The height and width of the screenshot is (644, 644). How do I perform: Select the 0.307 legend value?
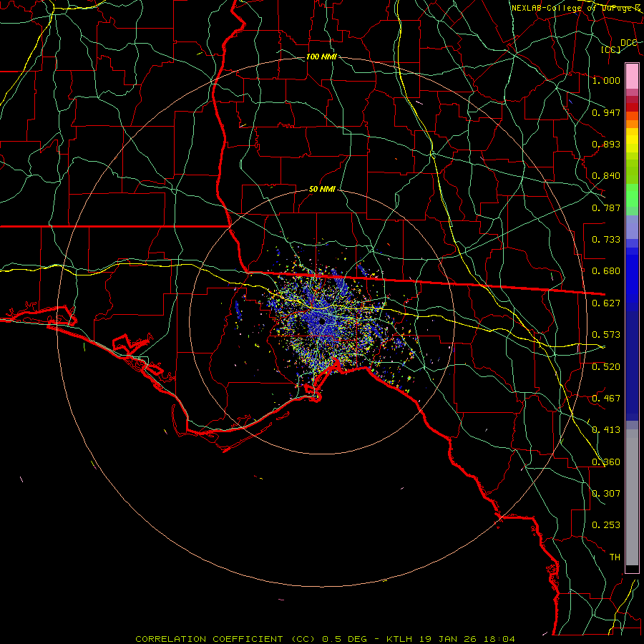[606, 494]
